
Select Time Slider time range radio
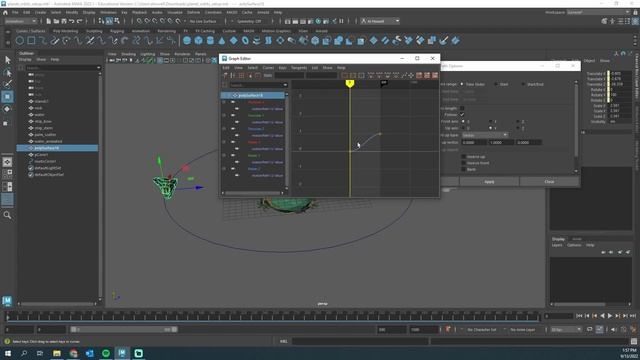pyautogui.click(x=462, y=84)
